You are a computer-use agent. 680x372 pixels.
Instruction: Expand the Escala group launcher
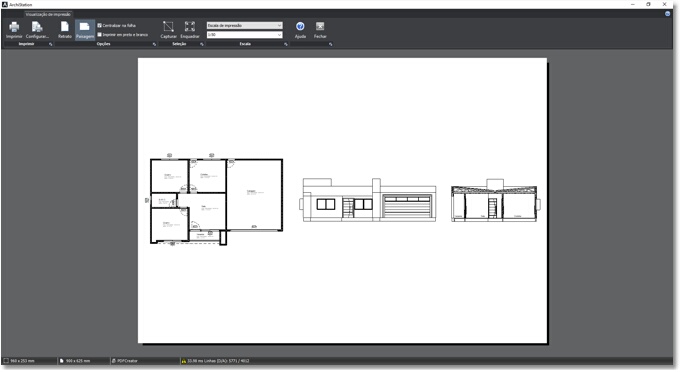click(285, 44)
